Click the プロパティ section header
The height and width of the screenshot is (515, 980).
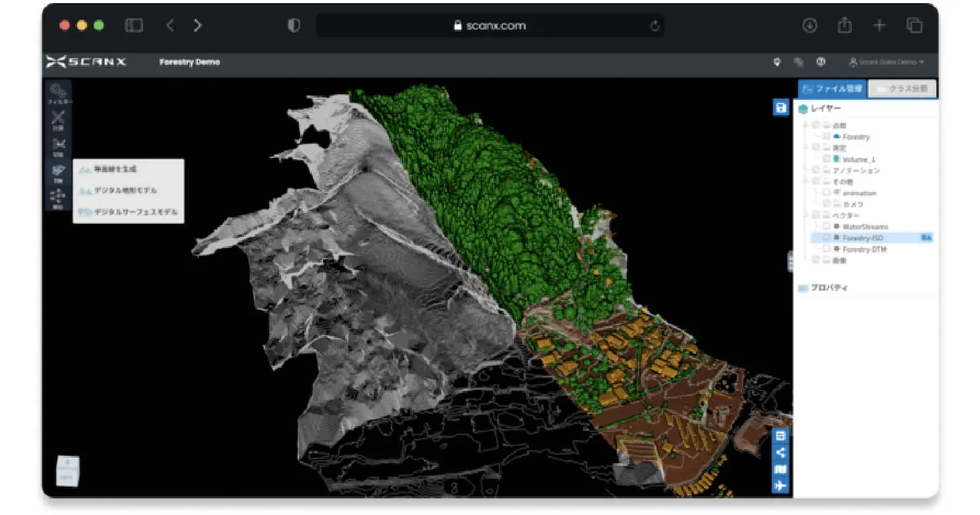click(829, 287)
